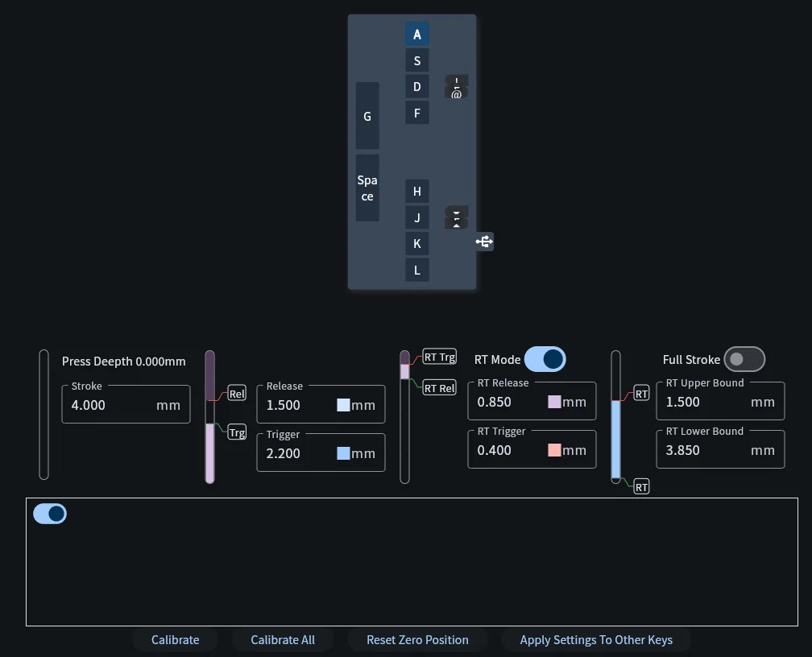Select the J key on the keyboard layout
This screenshot has height=657, width=812.
(x=417, y=217)
